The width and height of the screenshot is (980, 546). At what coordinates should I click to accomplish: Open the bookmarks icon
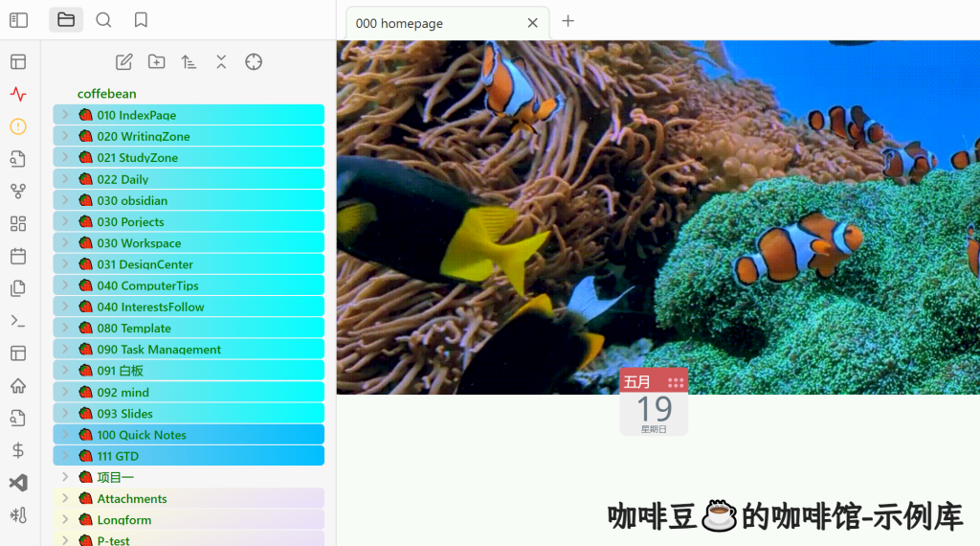[142, 20]
